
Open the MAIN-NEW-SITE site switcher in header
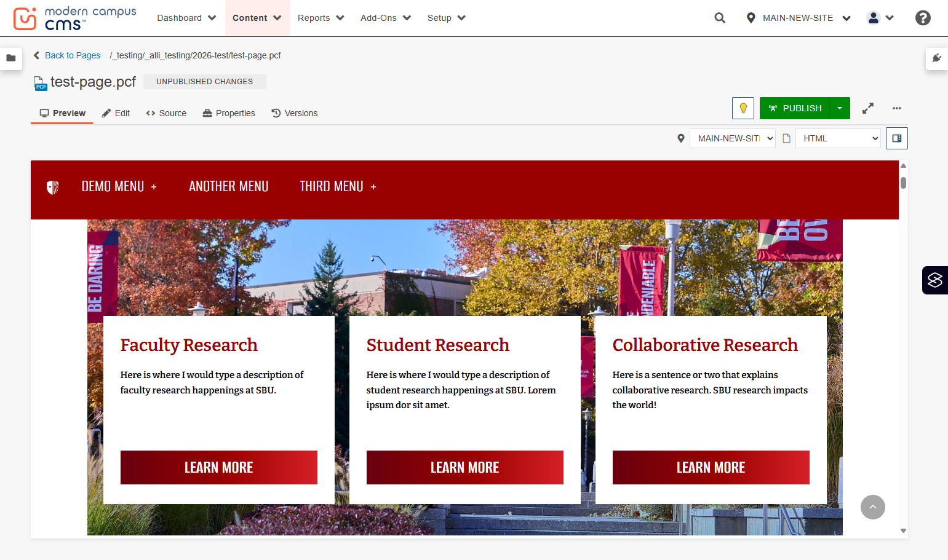coord(798,18)
